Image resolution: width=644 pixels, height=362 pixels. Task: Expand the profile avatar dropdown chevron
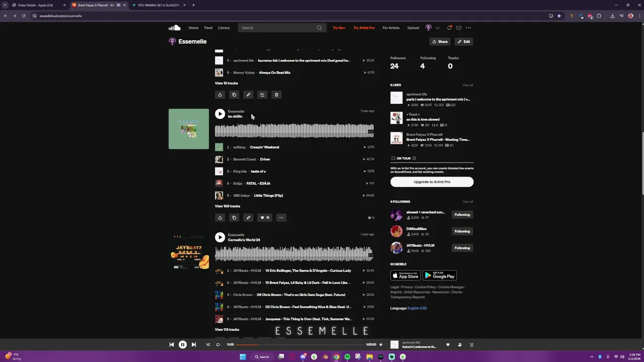click(x=437, y=28)
